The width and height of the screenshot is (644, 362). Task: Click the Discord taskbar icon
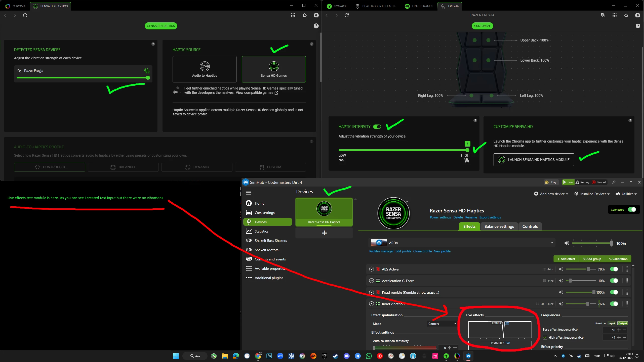coord(346,356)
